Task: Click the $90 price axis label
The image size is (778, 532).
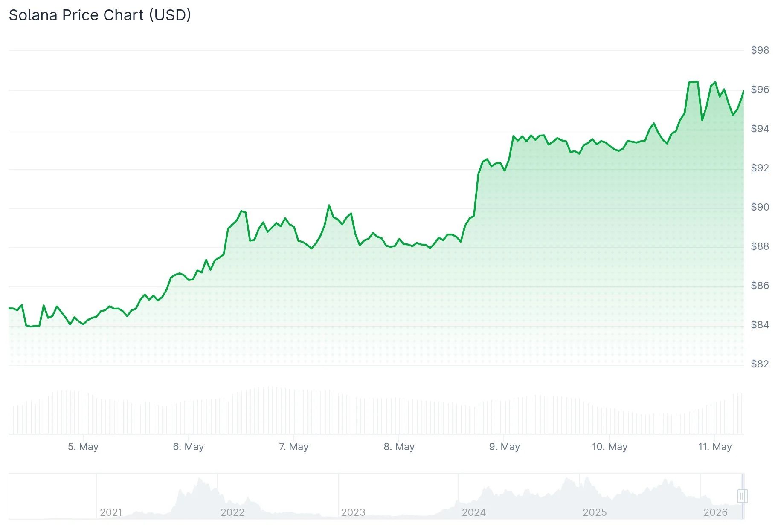Action: (x=760, y=207)
